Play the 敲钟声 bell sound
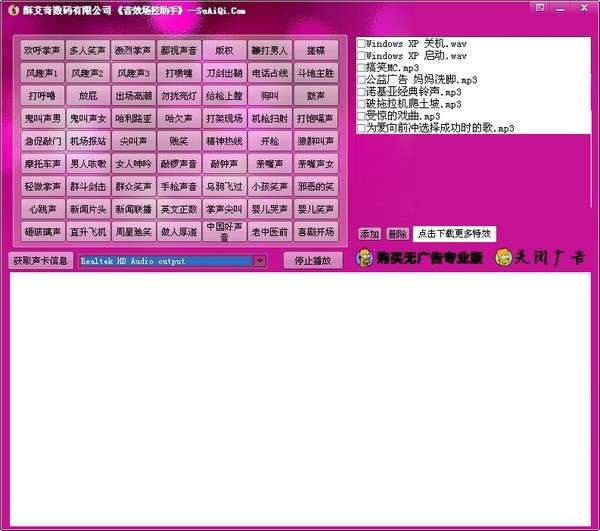Viewport: 600px width, 531px height. tap(224, 164)
